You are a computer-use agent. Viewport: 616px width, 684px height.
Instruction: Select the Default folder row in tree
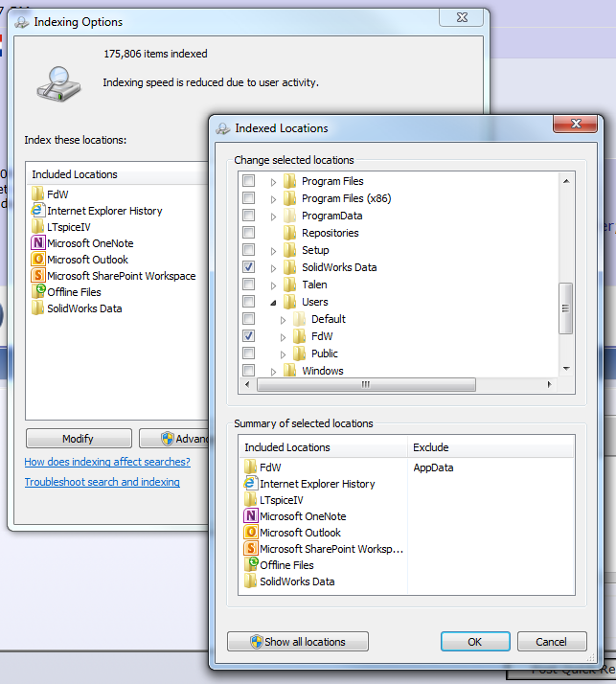(x=328, y=319)
